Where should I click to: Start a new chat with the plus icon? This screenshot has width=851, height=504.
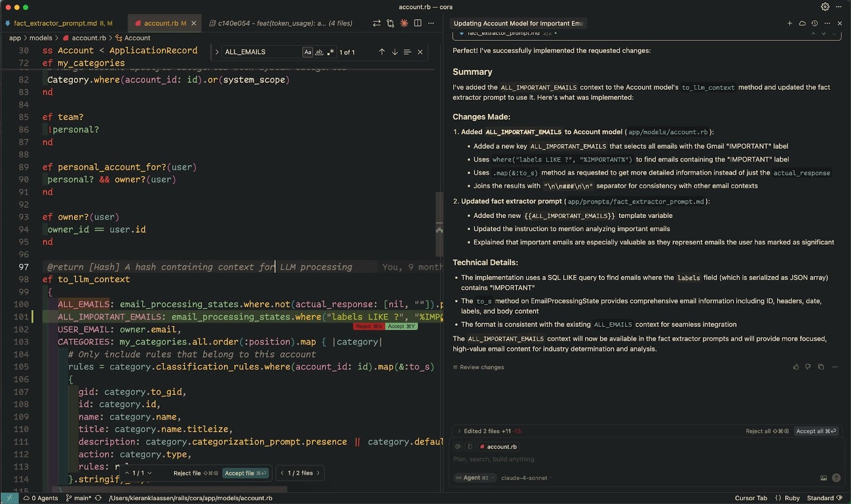coord(789,23)
